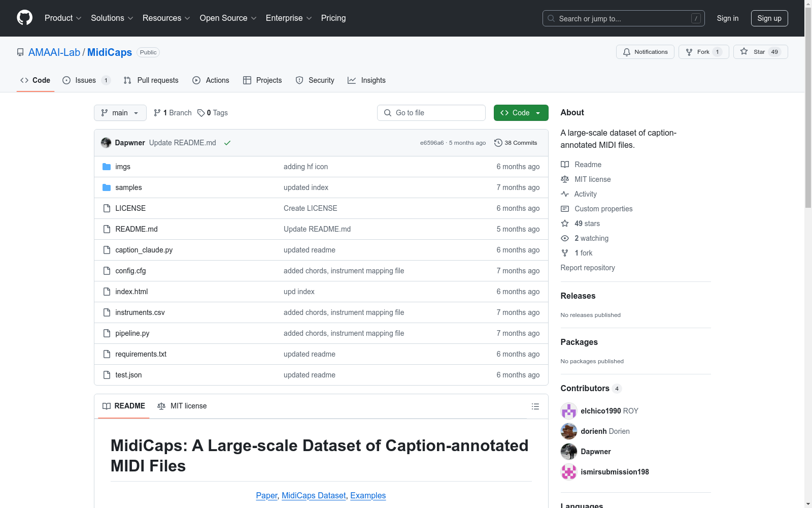Open the README outline list icon
Viewport: 812px width, 508px height.
[535, 406]
